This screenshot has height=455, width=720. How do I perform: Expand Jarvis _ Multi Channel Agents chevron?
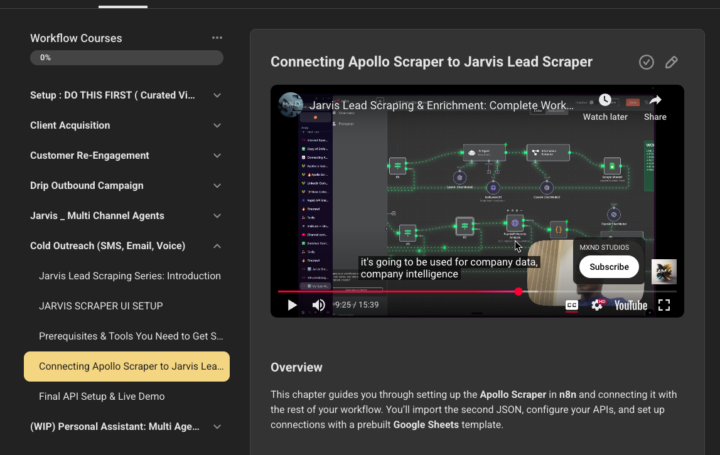point(217,216)
